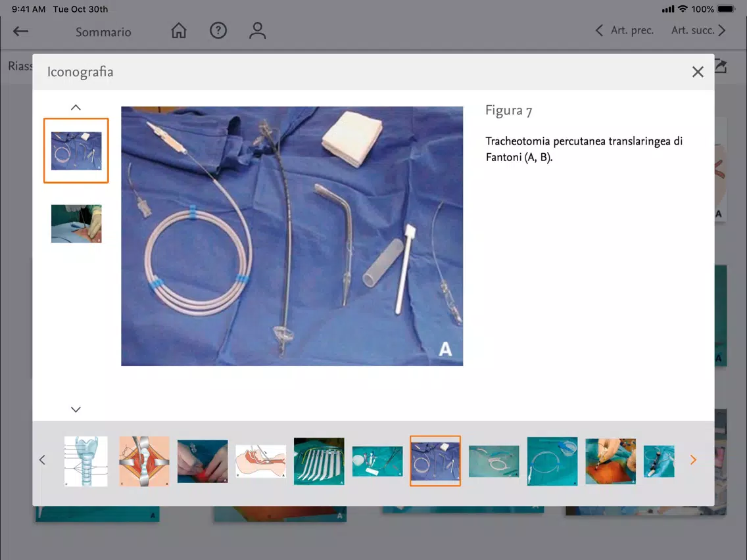
Task: Open the surgical retractor illustration thumbnail
Action: point(145,461)
